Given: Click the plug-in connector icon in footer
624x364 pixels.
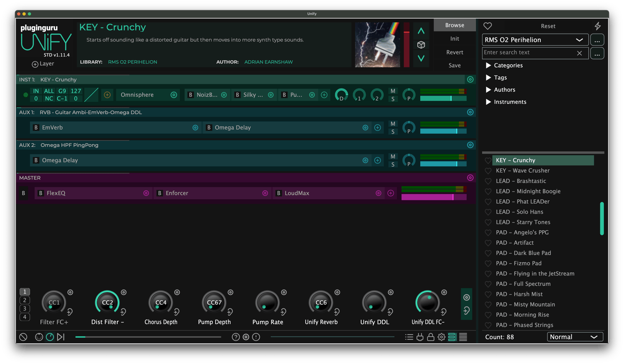Looking at the screenshot, I should pyautogui.click(x=420, y=337).
